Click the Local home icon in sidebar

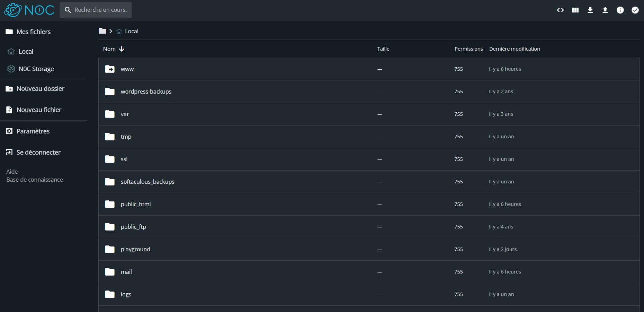[x=11, y=51]
